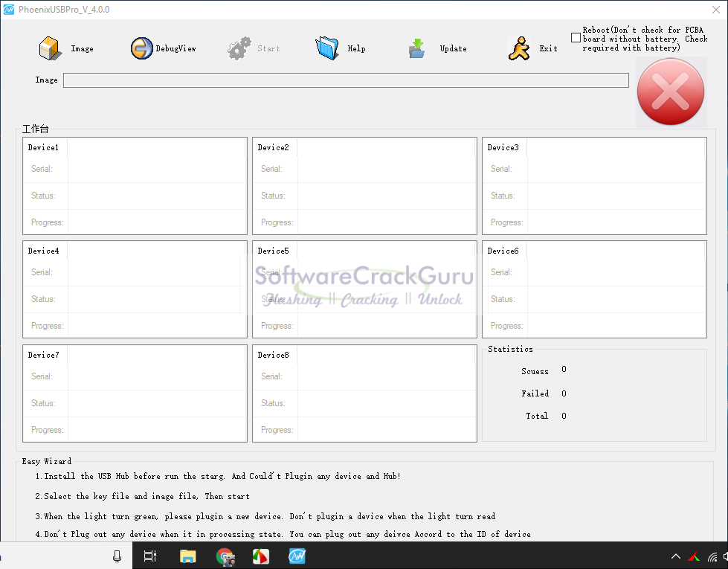Click the Image toolbar label

point(83,49)
